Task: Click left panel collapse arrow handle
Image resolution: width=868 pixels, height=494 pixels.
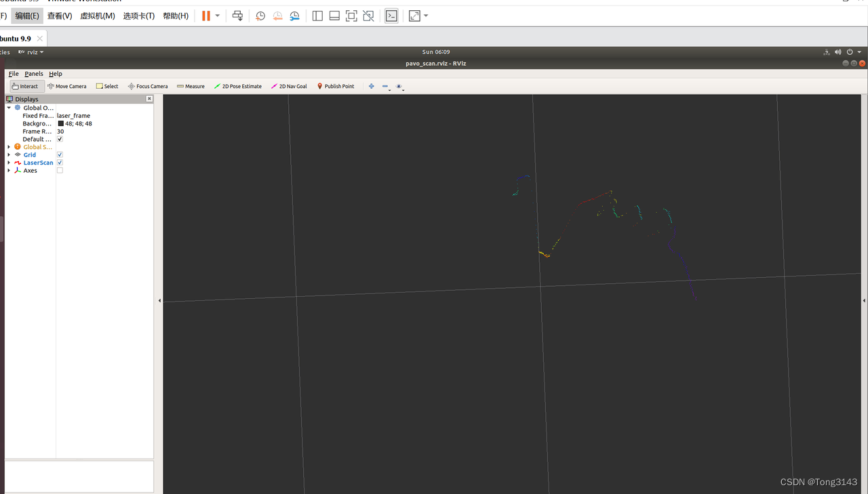Action: [x=159, y=300]
